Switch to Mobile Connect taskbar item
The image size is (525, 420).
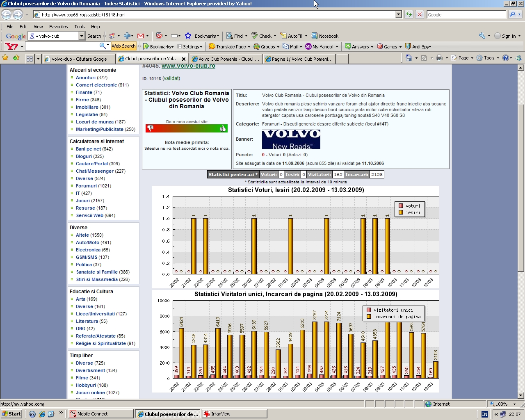coord(100,414)
